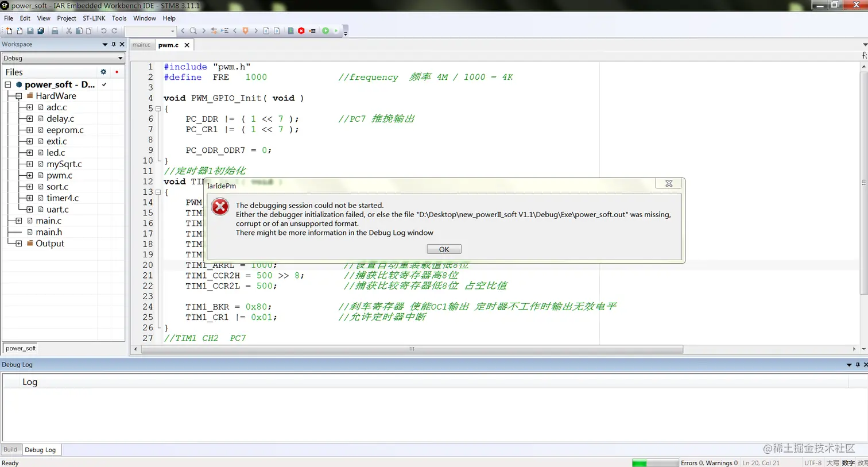Click the editor horizontal scrollbar thumb
Image resolution: width=868 pixels, height=467 pixels.
pyautogui.click(x=412, y=349)
